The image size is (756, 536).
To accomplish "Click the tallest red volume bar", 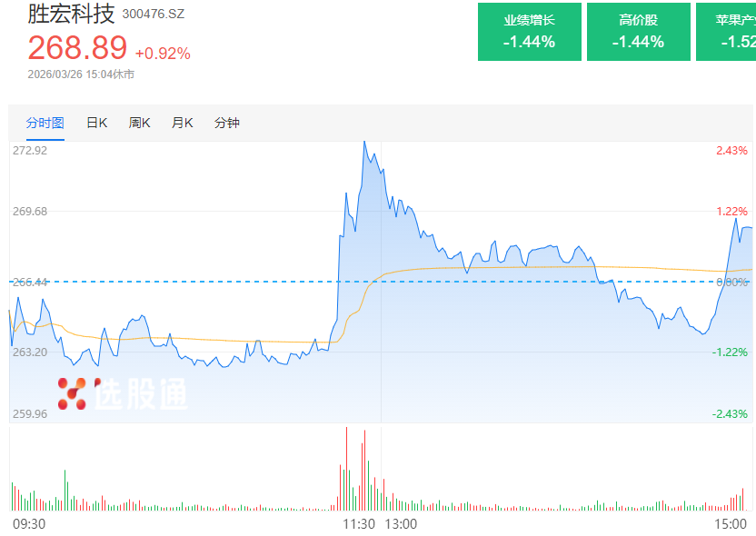I will [347, 468].
